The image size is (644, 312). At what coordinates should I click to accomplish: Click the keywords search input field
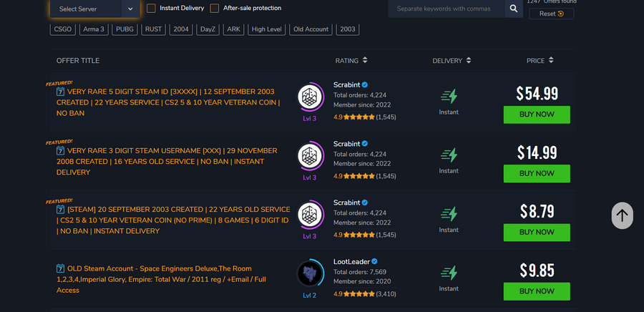coord(447,9)
